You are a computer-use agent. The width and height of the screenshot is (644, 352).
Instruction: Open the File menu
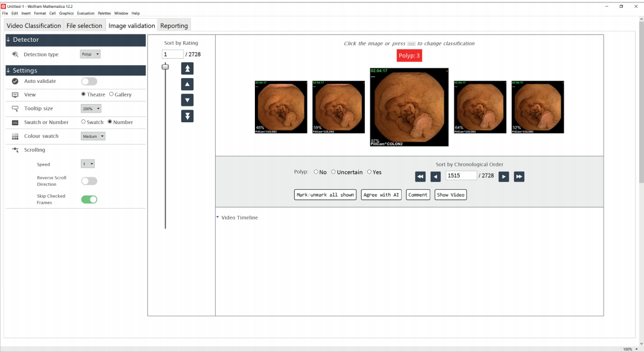tap(5, 13)
